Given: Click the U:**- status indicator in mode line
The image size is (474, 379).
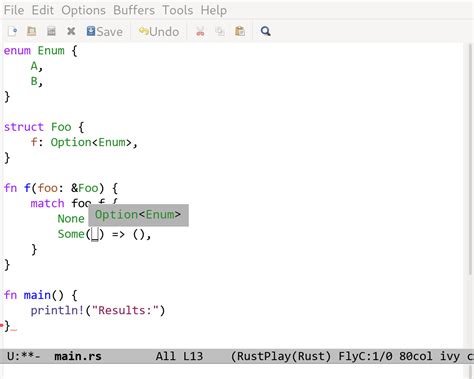Looking at the screenshot, I should [24, 356].
